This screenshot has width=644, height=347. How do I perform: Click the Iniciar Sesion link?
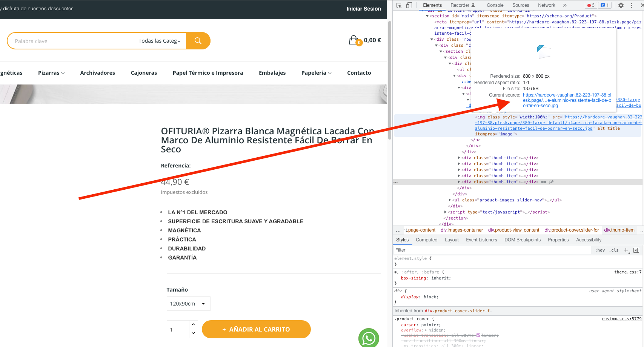(364, 9)
